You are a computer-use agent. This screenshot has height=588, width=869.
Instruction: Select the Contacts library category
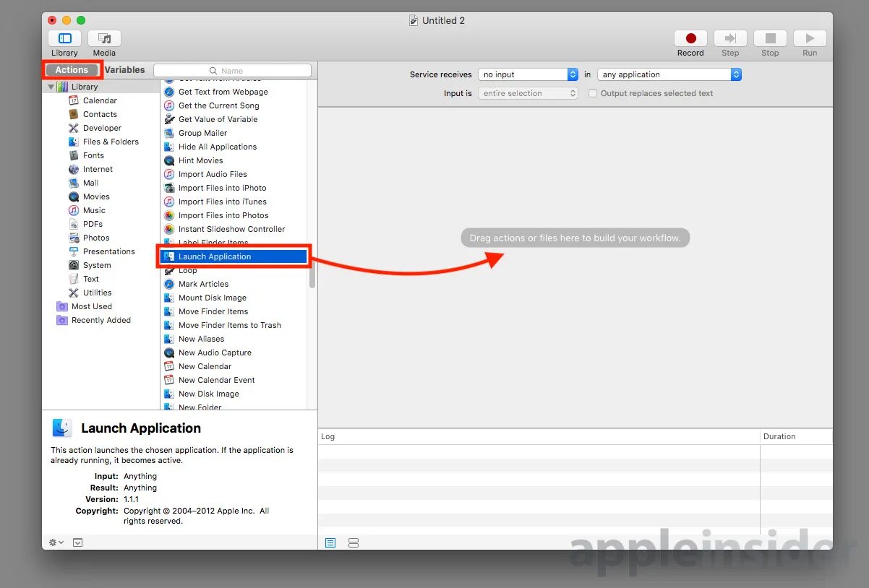click(100, 114)
